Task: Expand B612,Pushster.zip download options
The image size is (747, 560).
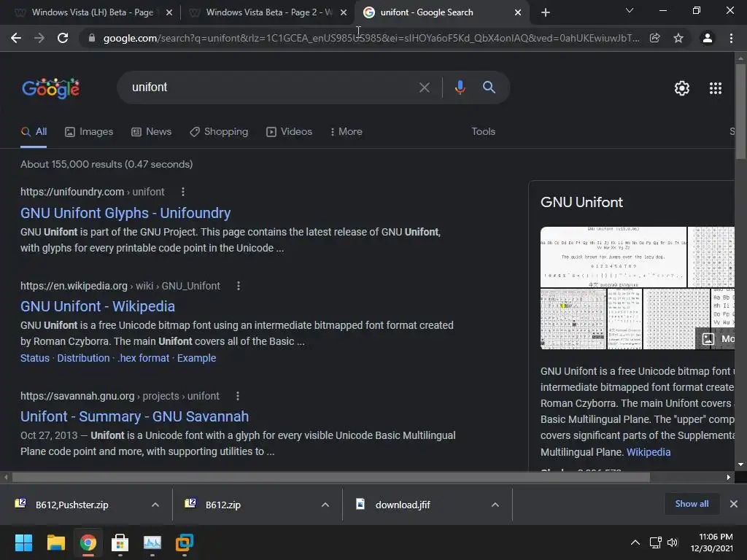Action: (x=155, y=505)
